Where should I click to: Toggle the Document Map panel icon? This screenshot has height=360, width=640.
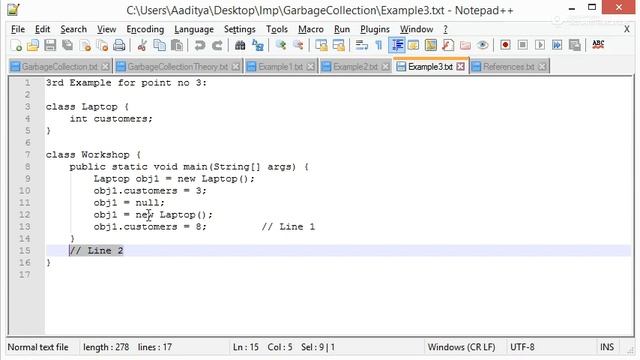pyautogui.click(x=431, y=45)
